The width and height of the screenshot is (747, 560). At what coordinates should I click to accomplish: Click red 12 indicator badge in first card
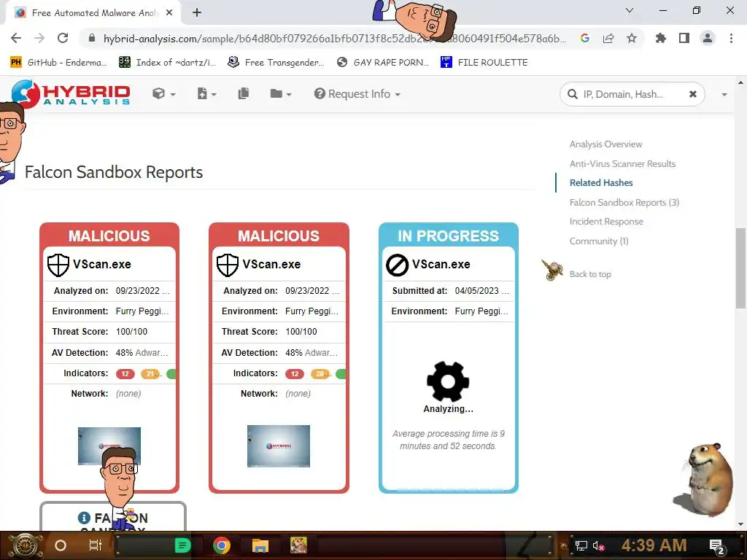pos(125,374)
